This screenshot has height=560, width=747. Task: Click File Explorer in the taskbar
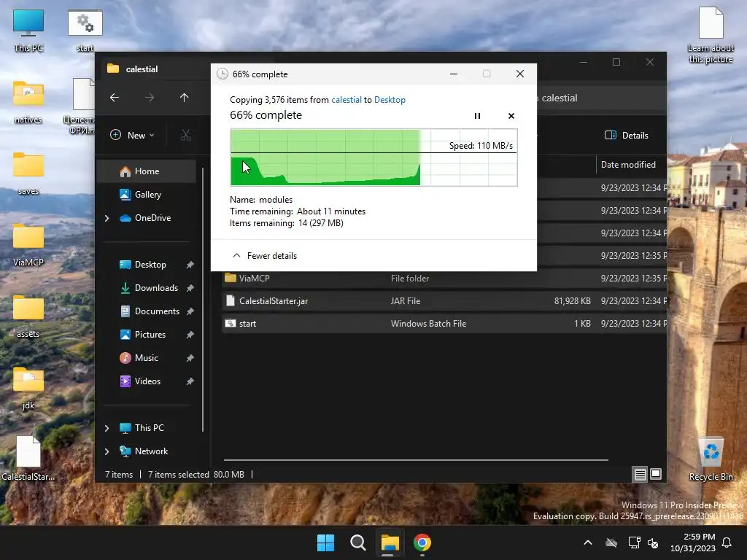pos(390,542)
